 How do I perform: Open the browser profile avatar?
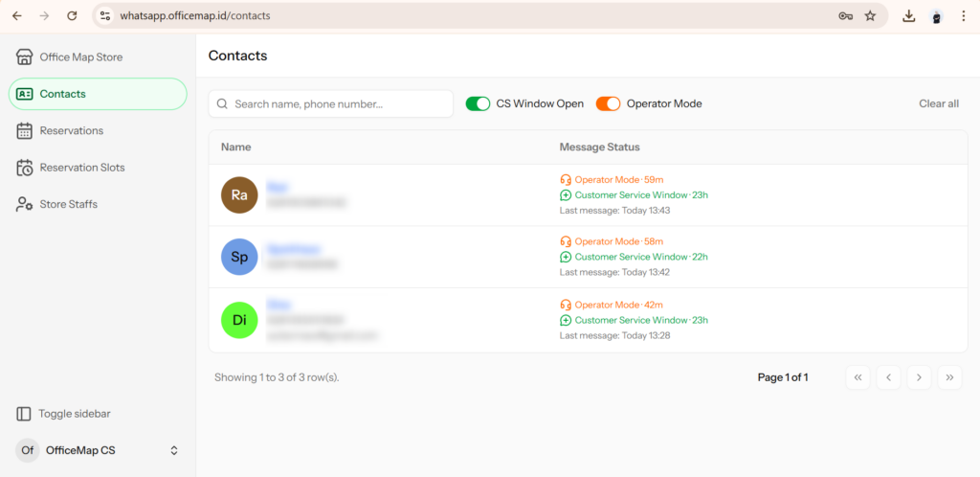coord(936,16)
